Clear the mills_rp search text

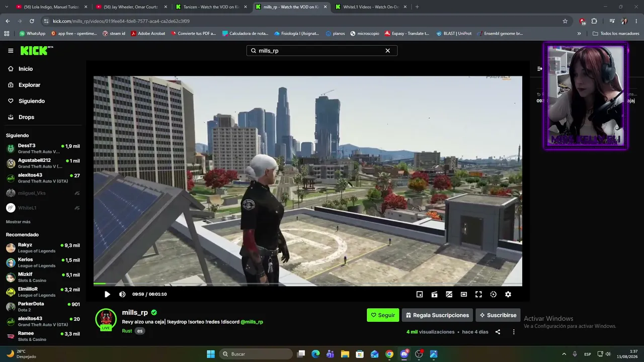tap(387, 51)
